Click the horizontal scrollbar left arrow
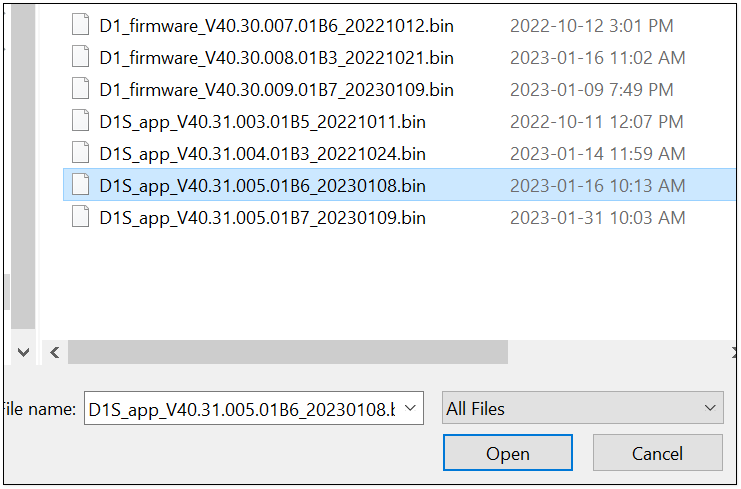Screen dimensions: 741x489 coord(54,352)
